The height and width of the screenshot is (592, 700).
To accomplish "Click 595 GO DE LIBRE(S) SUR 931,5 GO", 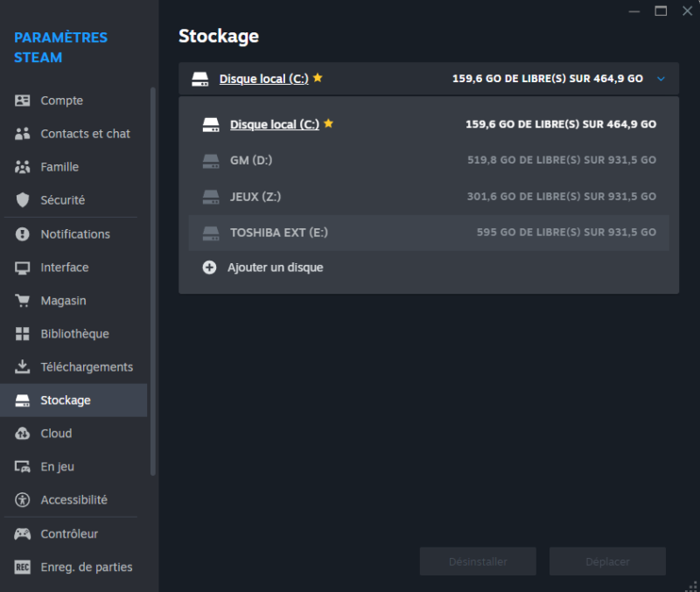I will pyautogui.click(x=566, y=232).
